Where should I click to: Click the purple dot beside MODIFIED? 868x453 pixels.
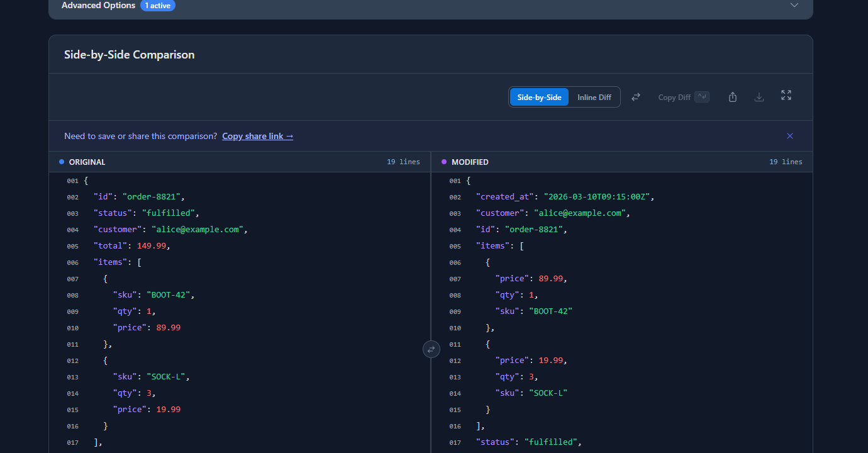[x=444, y=162]
